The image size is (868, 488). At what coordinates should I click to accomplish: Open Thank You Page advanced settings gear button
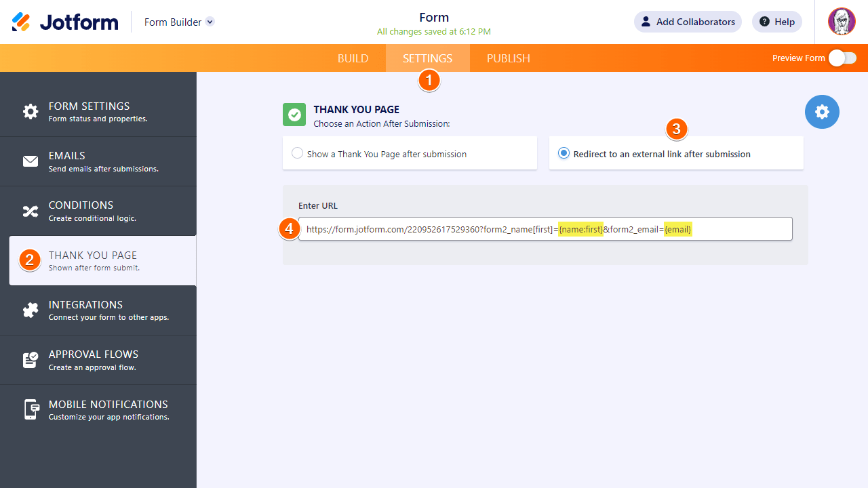point(822,112)
